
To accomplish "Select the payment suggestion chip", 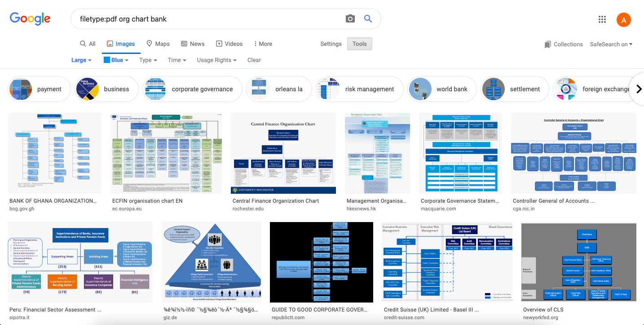I will pos(40,89).
